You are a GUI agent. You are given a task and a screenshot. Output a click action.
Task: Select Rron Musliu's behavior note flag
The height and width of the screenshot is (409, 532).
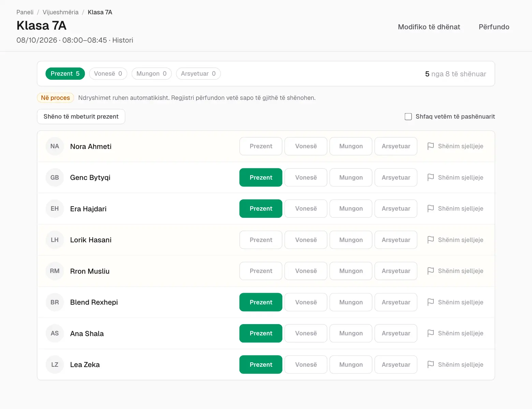pos(430,271)
